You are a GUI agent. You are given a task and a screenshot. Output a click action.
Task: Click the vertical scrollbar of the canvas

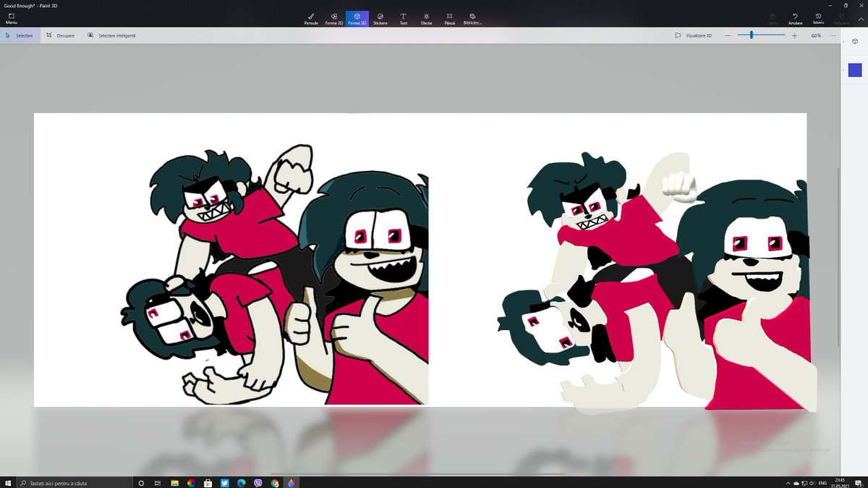pyautogui.click(x=838, y=257)
